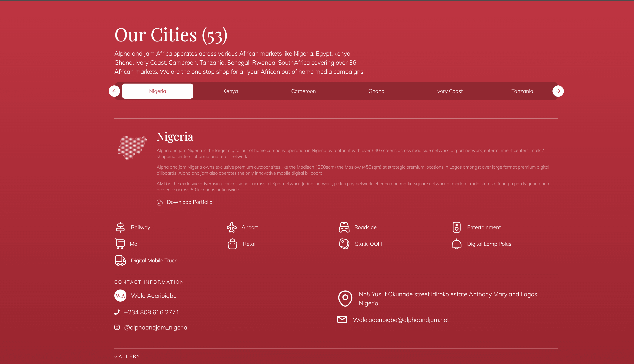Click the download icon beside Download Portfolio
The height and width of the screenshot is (364, 634).
[160, 202]
